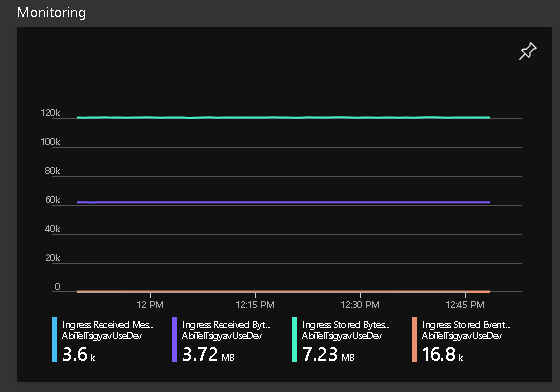
Task: Click the 40k y-axis label
Action: 52,228
